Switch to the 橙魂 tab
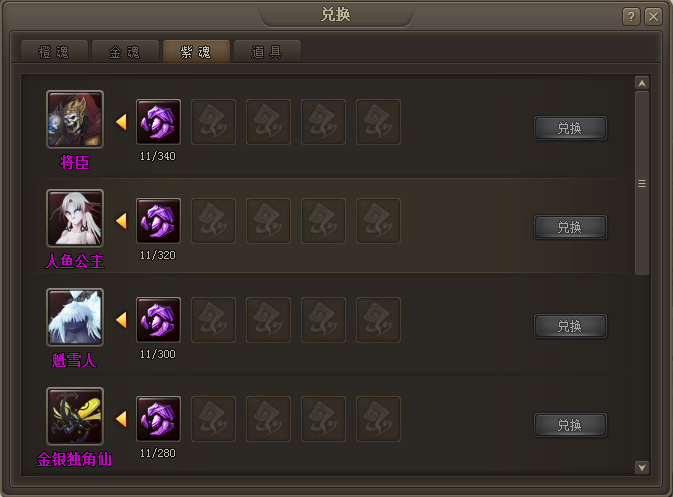The image size is (673, 497). tap(54, 52)
